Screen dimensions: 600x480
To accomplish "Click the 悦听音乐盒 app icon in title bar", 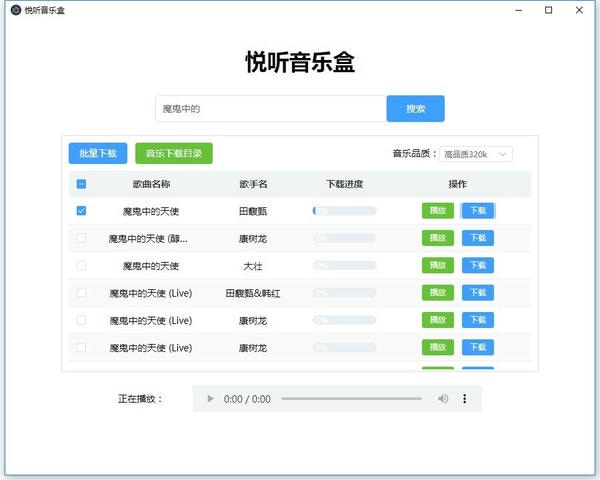I will (16, 10).
